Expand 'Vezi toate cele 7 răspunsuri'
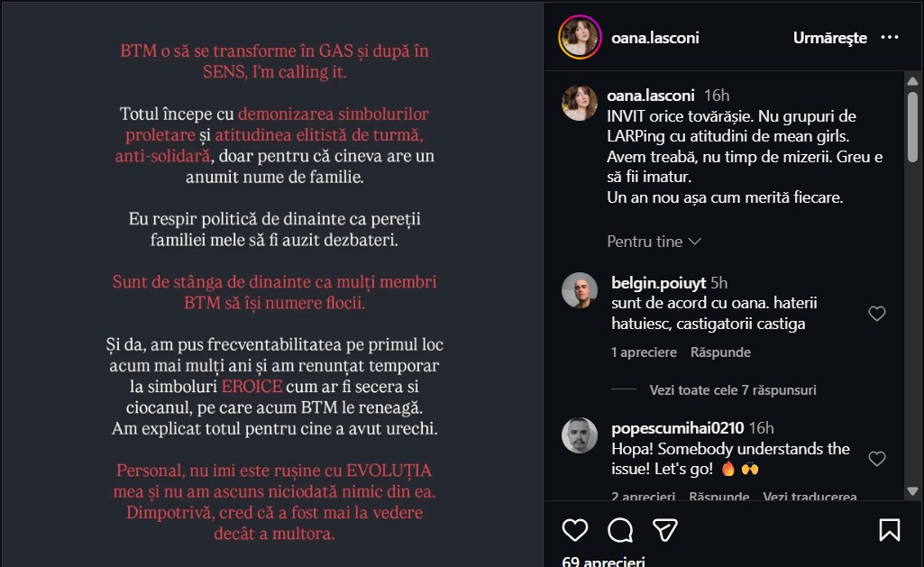This screenshot has width=924, height=567. pyautogui.click(x=732, y=390)
